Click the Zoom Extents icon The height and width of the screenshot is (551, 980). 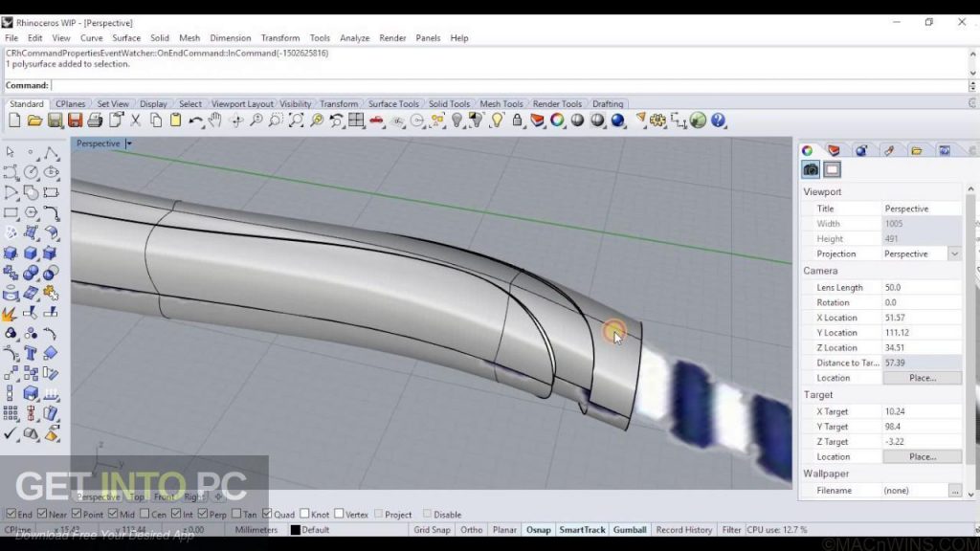click(297, 121)
